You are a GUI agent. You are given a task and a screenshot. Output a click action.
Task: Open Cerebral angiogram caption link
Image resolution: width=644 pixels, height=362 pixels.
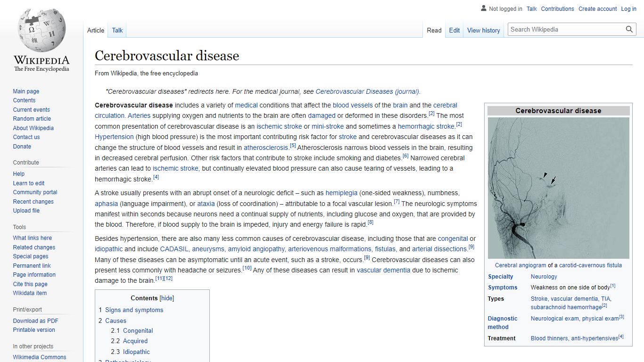click(520, 265)
